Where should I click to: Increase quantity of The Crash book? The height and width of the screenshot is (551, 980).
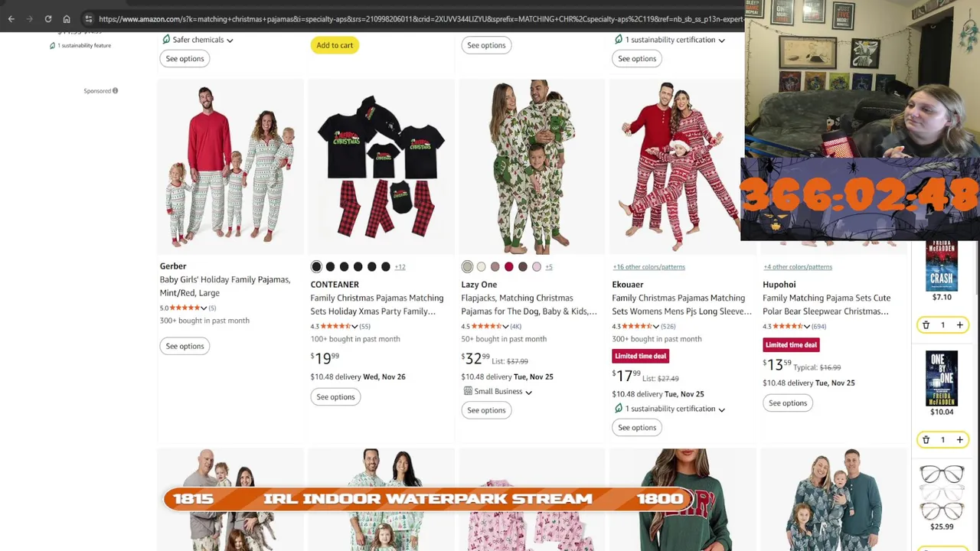(x=959, y=325)
